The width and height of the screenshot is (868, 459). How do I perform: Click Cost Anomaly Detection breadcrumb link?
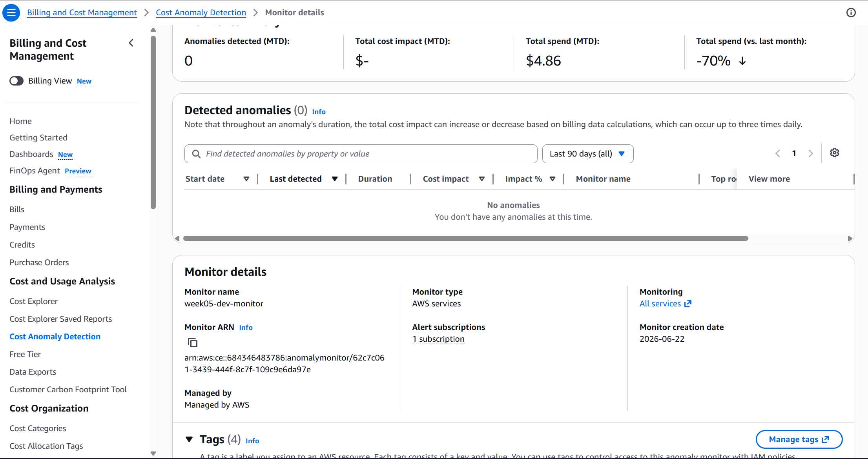click(201, 13)
